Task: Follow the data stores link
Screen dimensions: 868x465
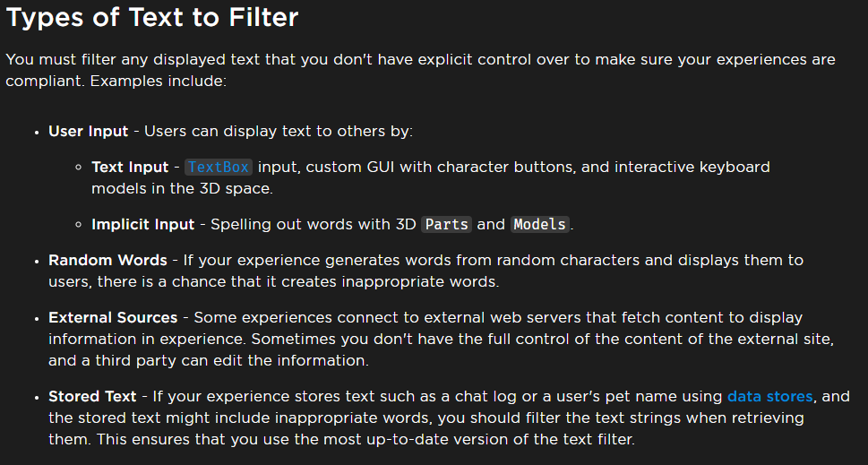Action: click(x=769, y=396)
